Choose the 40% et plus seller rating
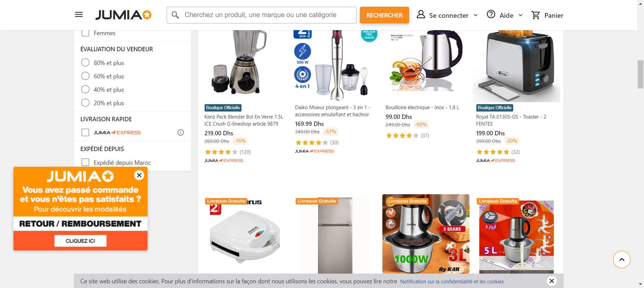Viewport: 644px width, 288px height. (x=86, y=89)
